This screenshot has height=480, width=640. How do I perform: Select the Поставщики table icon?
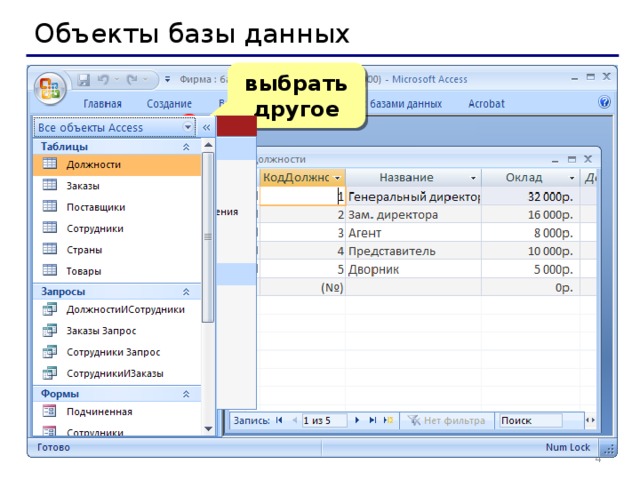pos(50,206)
